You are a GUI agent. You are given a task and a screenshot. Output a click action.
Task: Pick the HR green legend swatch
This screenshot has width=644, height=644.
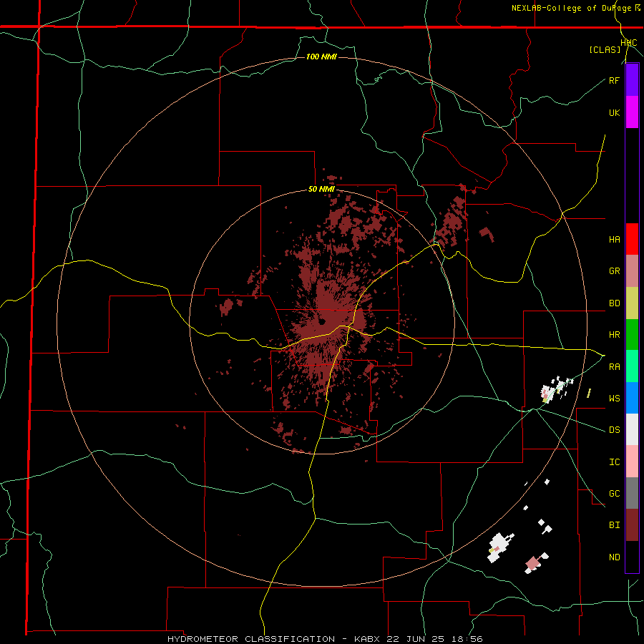coord(632,334)
